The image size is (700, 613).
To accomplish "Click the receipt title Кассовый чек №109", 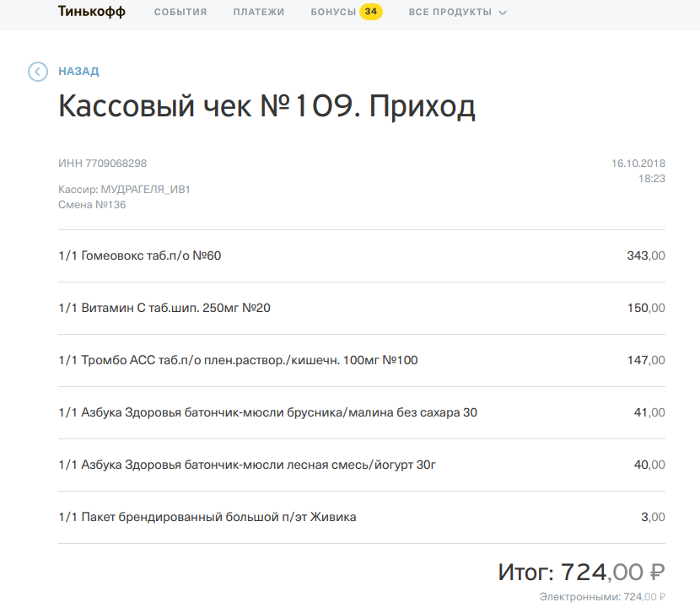I will [267, 107].
